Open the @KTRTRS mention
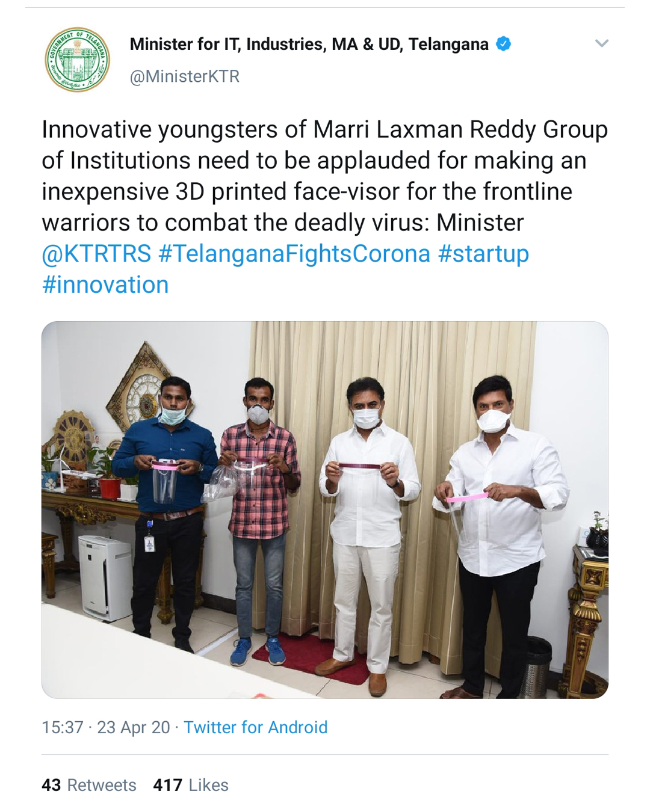This screenshot has width=650, height=812. (96, 253)
